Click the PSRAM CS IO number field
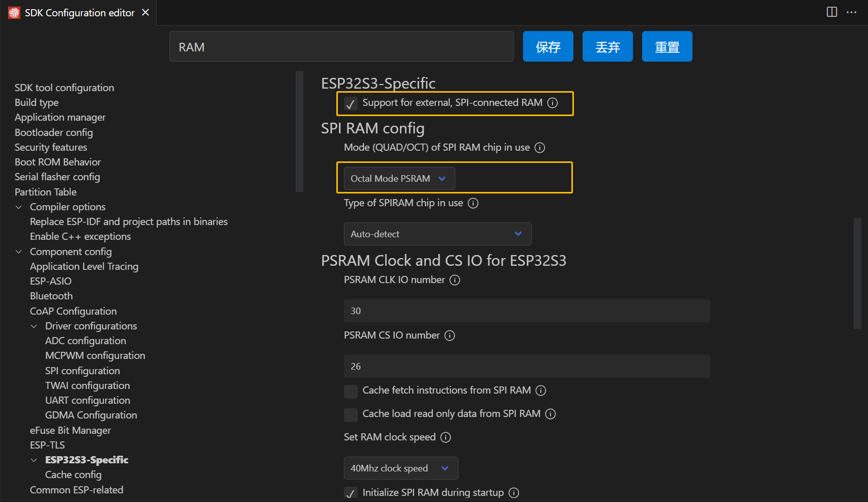Screen dimensions: 868x502 pyautogui.click(x=527, y=367)
